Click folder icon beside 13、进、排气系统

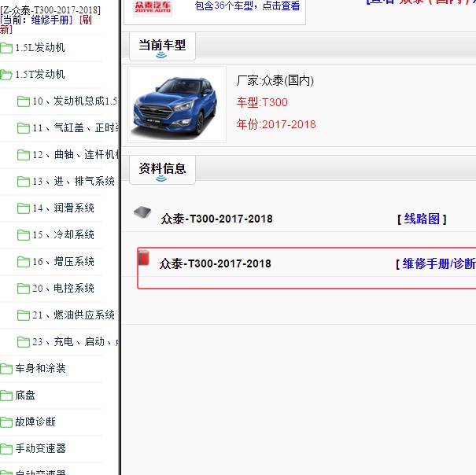24,181
